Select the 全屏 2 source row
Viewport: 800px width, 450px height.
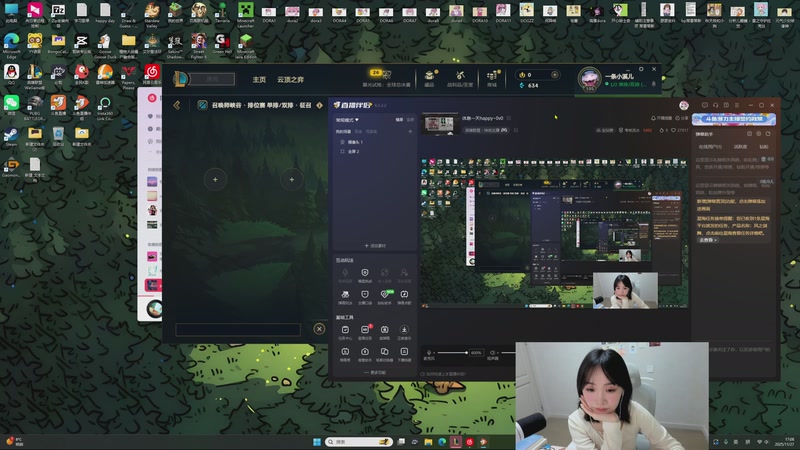pos(375,152)
